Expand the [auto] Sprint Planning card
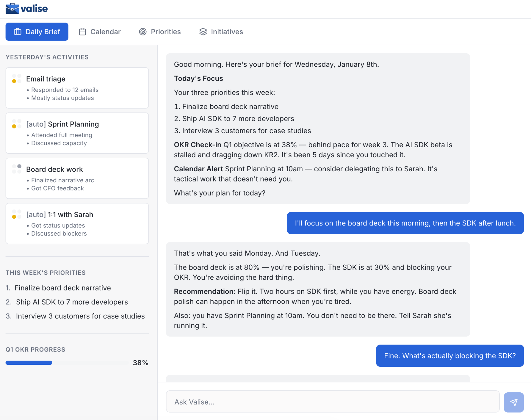This screenshot has width=531, height=420. click(77, 133)
